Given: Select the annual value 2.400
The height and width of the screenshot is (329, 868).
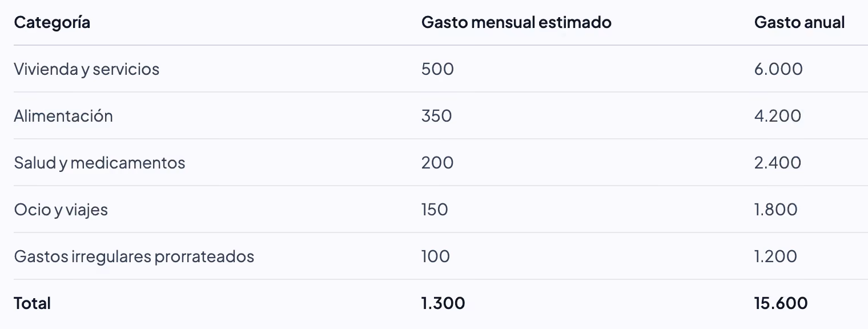Looking at the screenshot, I should [778, 163].
